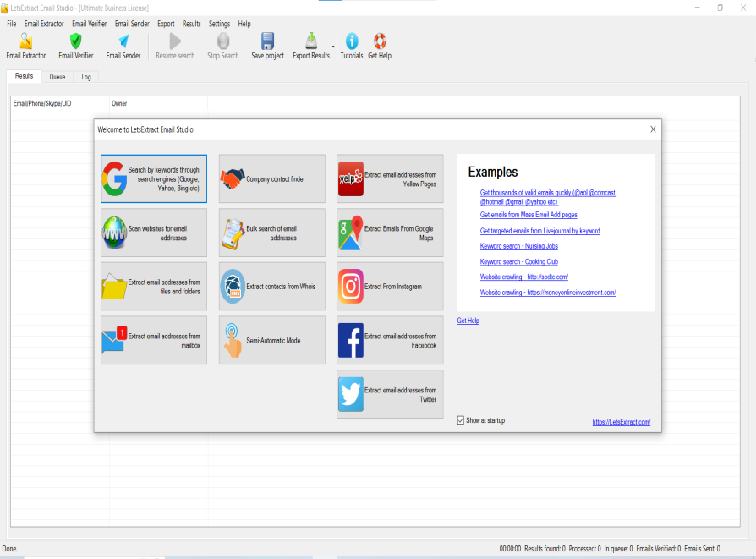The height and width of the screenshot is (559, 756).
Task: Click the Get Help lifebuoy icon
Action: pos(380,47)
